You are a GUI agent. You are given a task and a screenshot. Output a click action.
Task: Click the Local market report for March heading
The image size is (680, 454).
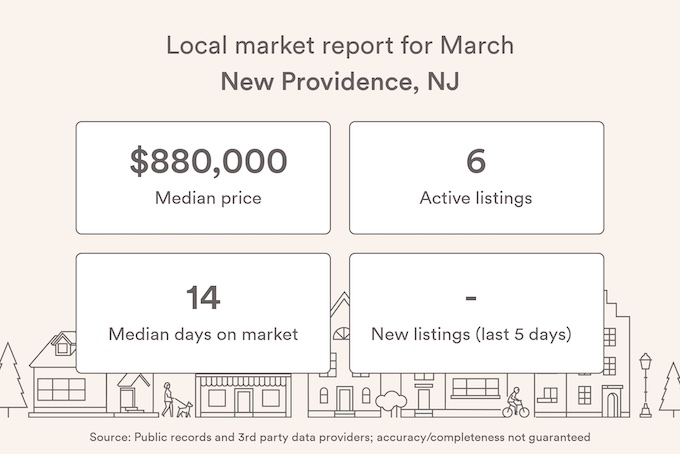point(340,45)
